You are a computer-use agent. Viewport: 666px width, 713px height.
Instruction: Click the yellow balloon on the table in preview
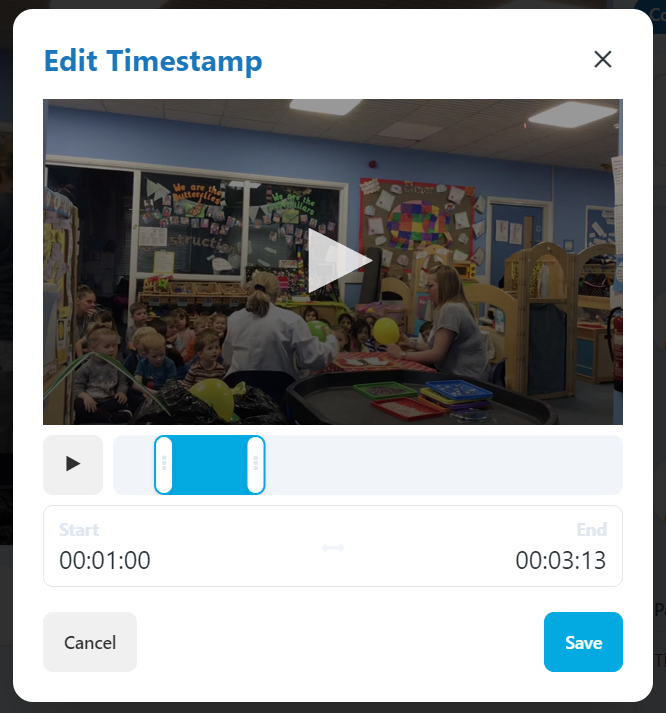386,331
